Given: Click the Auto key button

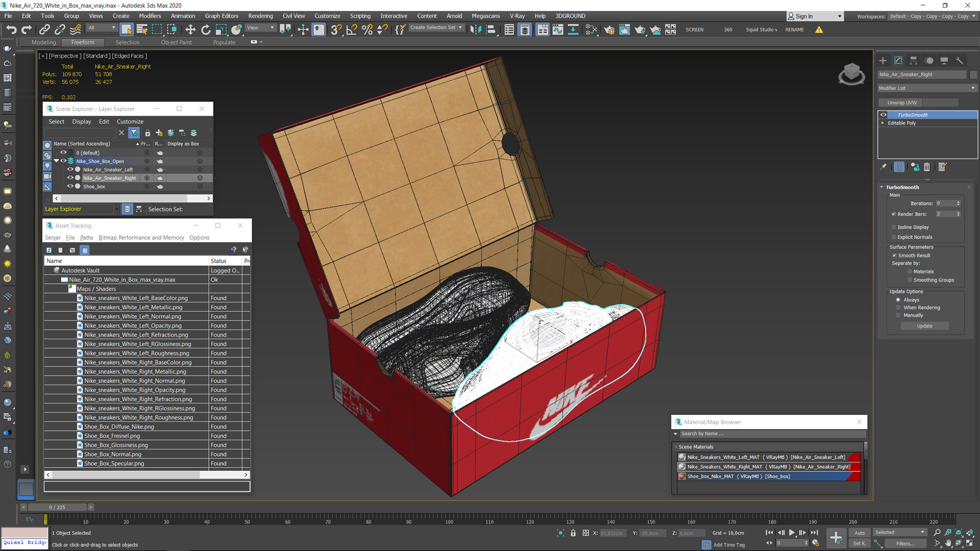Looking at the screenshot, I should 860,533.
